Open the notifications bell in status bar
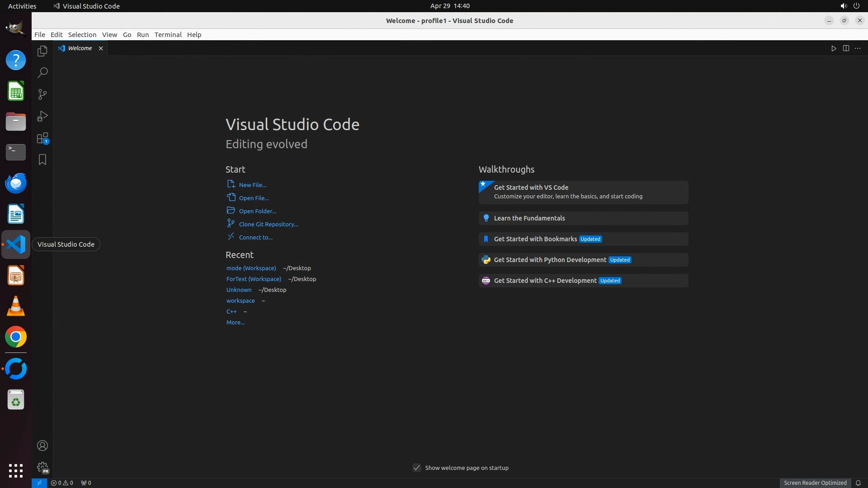The height and width of the screenshot is (488, 868). [x=858, y=483]
